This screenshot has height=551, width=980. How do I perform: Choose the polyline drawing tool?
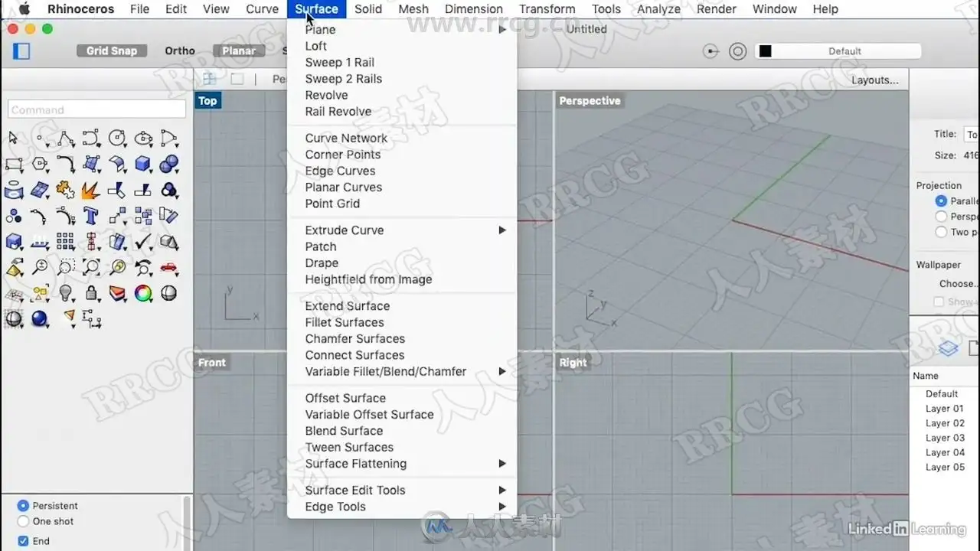[x=66, y=139]
